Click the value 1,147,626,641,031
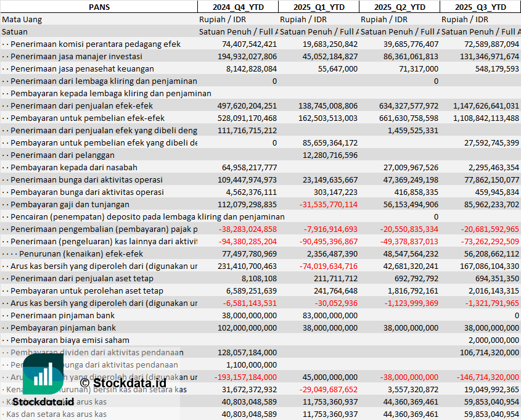The width and height of the screenshot is (521, 420). point(486,105)
